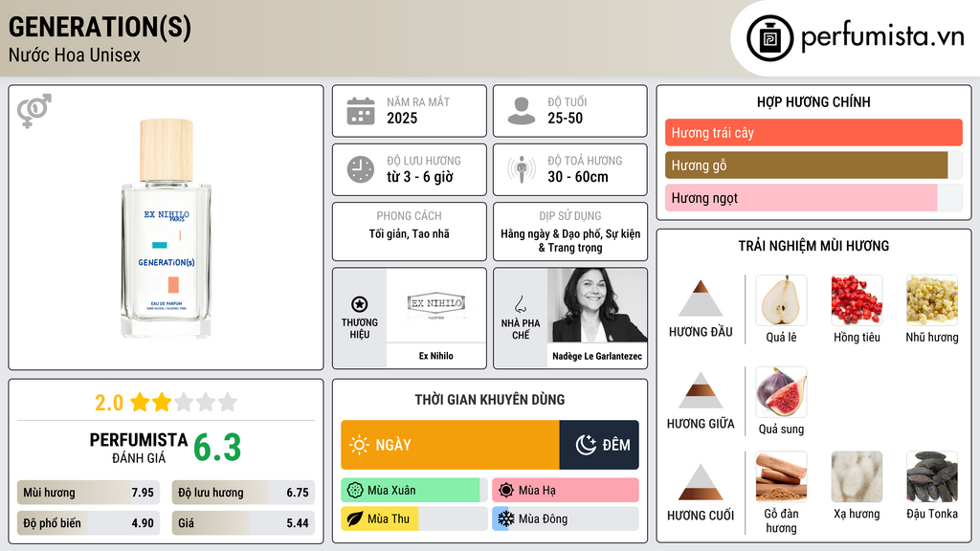The image size is (980, 551).
Task: Click the Mùa Xuân season bar
Action: tap(414, 491)
